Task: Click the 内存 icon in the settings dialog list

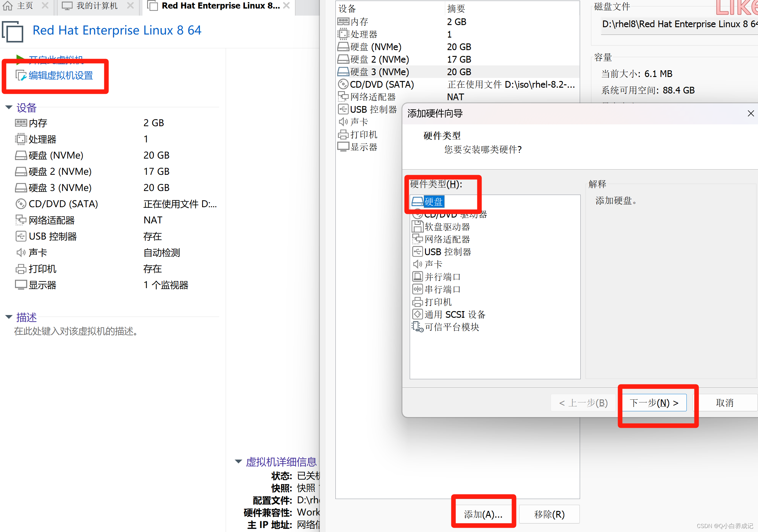Action: (343, 22)
